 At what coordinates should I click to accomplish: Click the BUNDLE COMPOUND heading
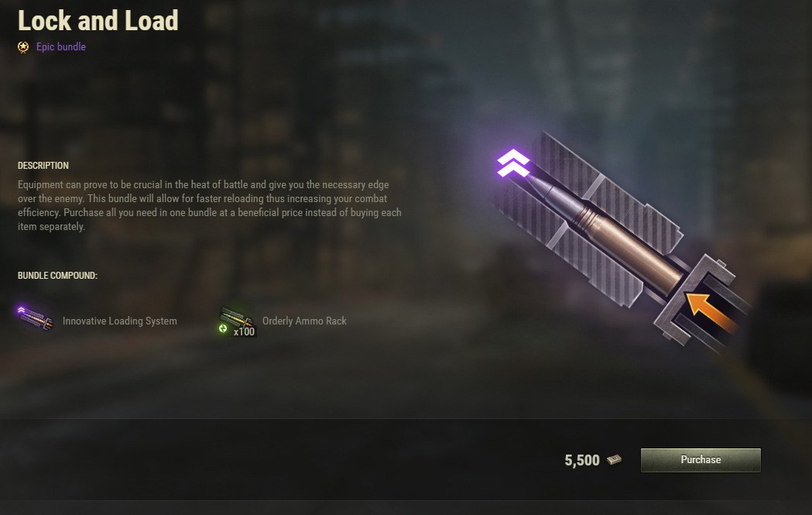coord(57,275)
